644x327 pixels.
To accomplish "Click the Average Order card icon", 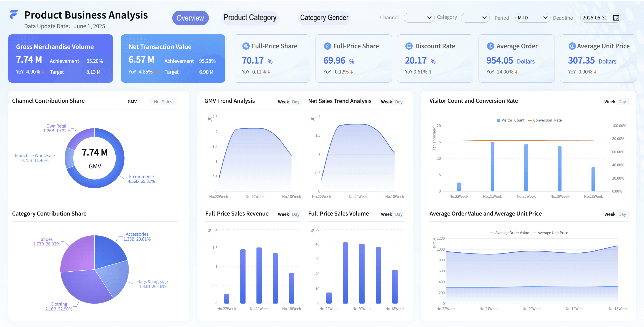I will [x=491, y=46].
